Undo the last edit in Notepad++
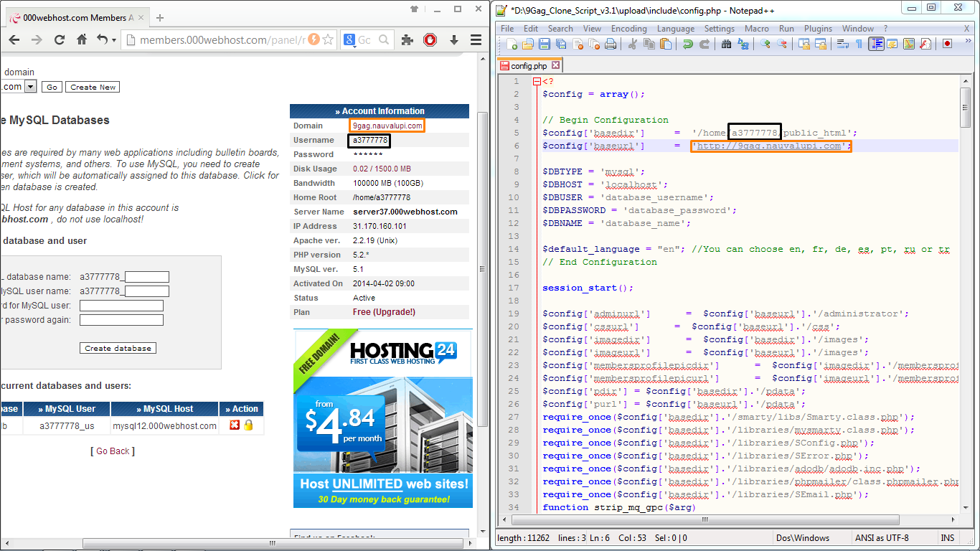Viewport: 980px width, 551px height. coord(688,44)
